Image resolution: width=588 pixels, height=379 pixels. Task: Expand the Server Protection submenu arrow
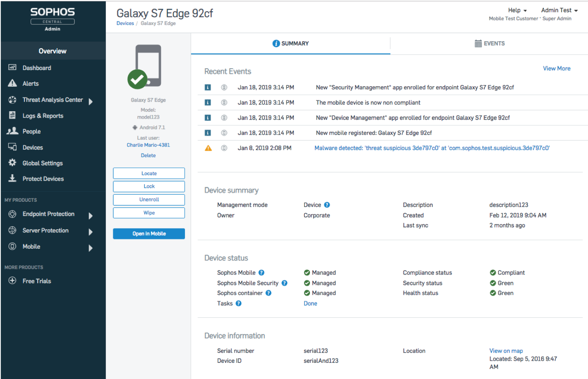[90, 232]
